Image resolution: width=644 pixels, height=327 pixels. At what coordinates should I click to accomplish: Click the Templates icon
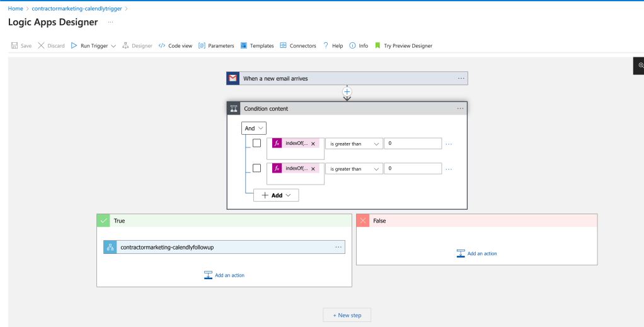point(244,45)
